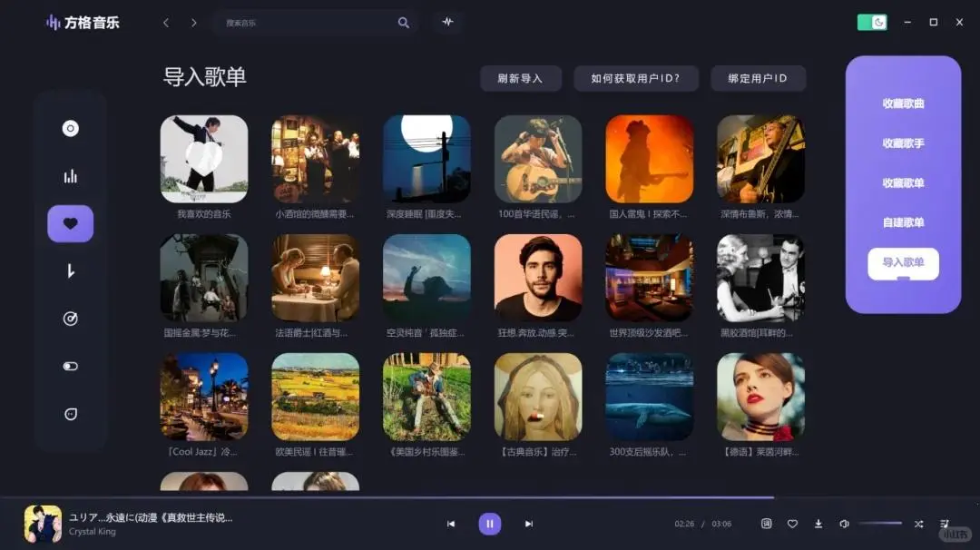980x550 pixels.
Task: Open the lyrics panel icon
Action: [x=767, y=524]
